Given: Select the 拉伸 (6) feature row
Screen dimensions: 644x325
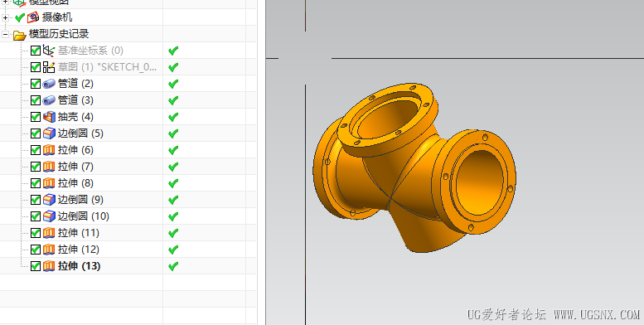Looking at the screenshot, I should tap(128, 150).
